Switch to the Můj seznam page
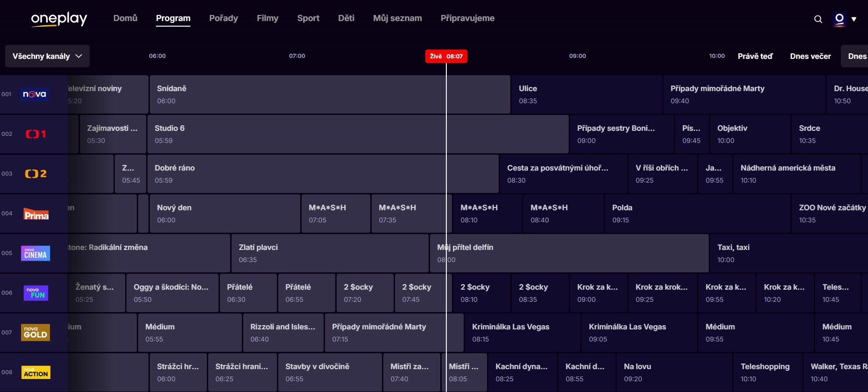868x392 pixels. click(397, 18)
